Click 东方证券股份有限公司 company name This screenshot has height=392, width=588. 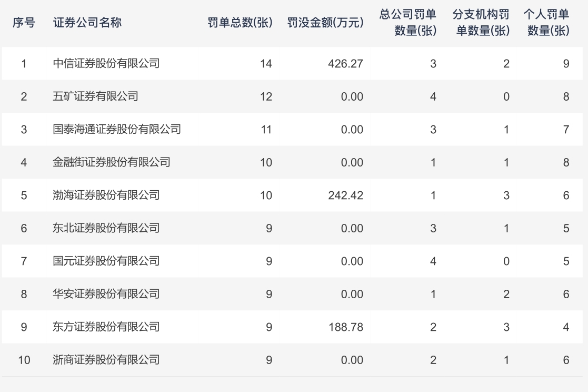pyautogui.click(x=106, y=327)
